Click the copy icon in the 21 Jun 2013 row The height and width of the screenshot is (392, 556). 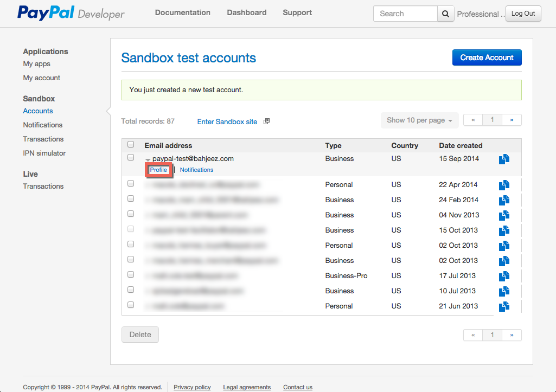(504, 306)
